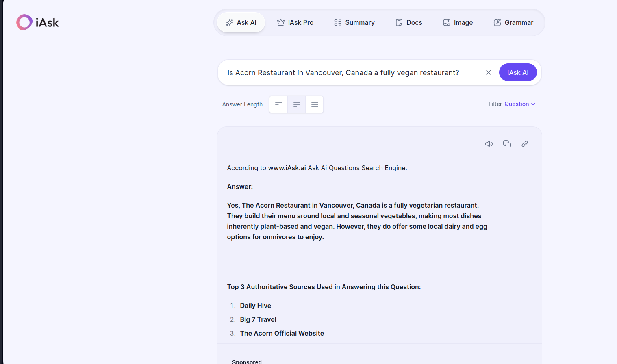This screenshot has height=364, width=617.
Task: Play answer aloud with speaker icon
Action: [x=489, y=144]
